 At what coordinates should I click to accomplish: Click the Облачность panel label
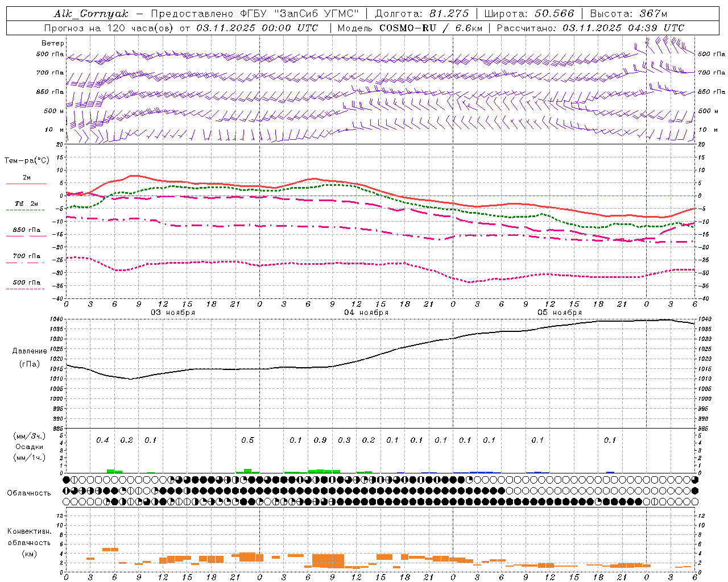[x=29, y=493]
